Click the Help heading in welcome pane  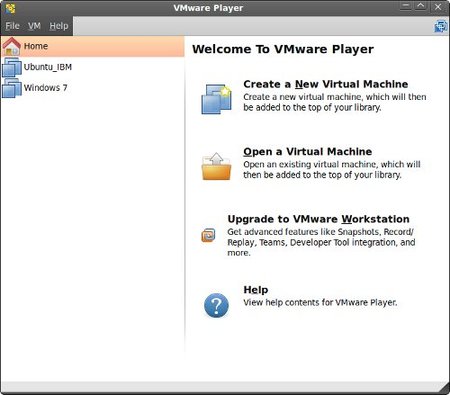pos(256,290)
